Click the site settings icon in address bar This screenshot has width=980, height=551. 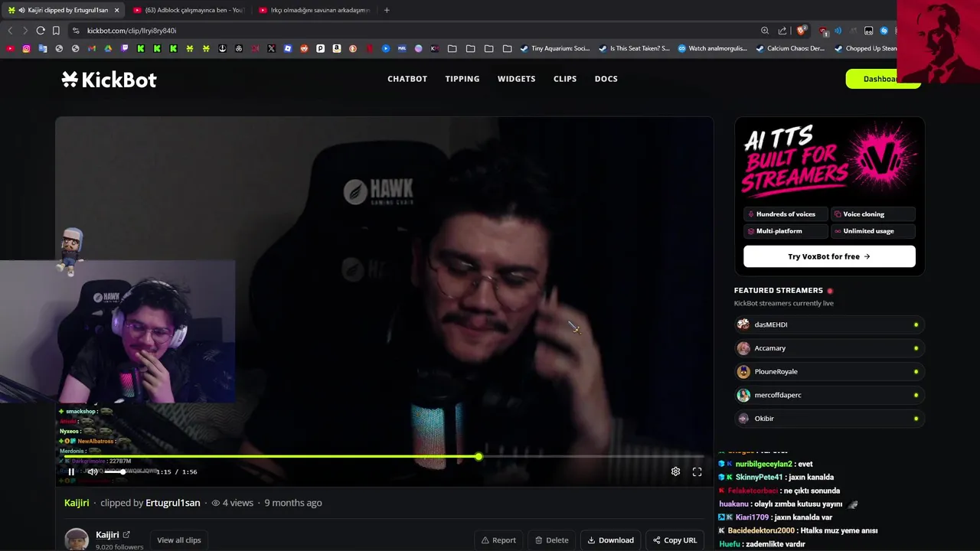coord(76,31)
